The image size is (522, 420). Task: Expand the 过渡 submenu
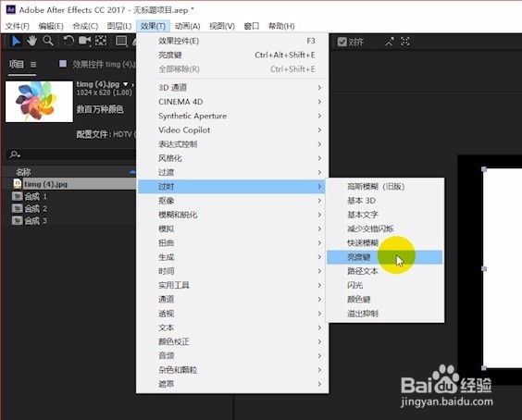pos(233,172)
